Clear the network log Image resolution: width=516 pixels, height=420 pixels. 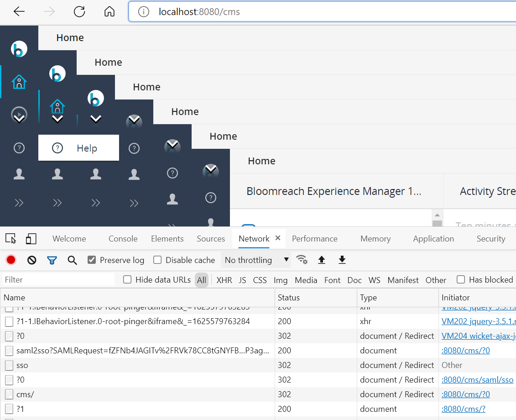tap(31, 260)
